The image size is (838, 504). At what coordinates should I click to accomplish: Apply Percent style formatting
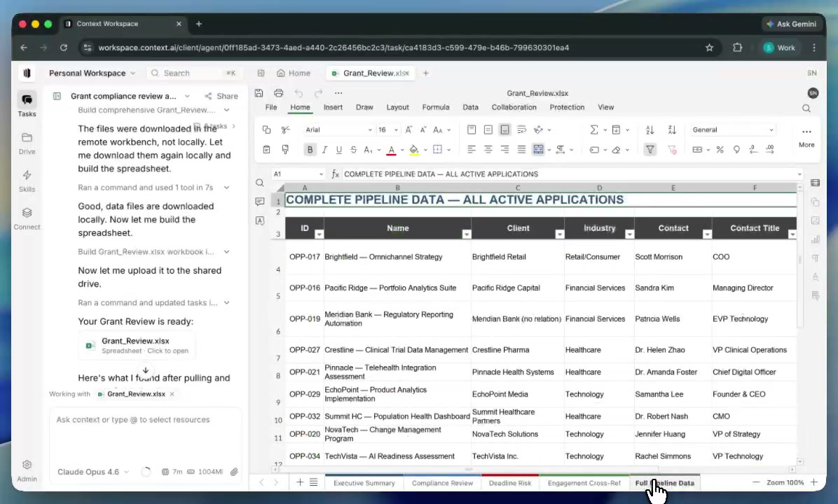(720, 150)
